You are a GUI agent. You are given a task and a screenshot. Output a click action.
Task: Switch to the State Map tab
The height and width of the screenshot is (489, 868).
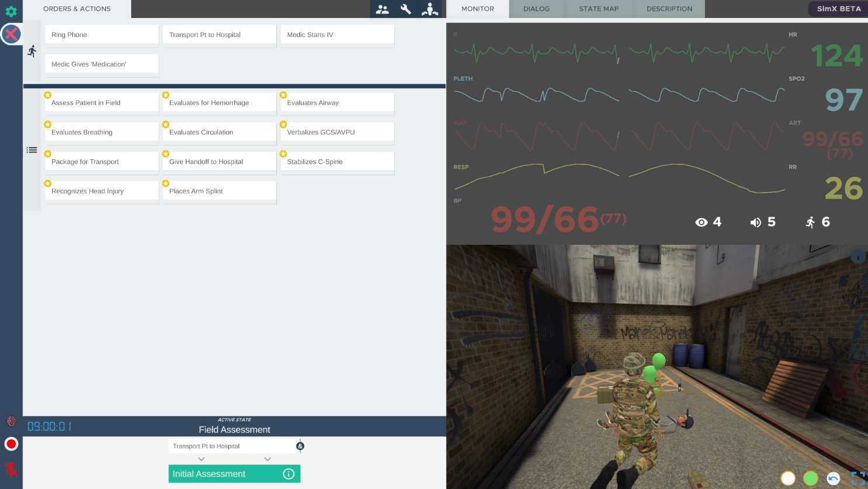click(599, 9)
